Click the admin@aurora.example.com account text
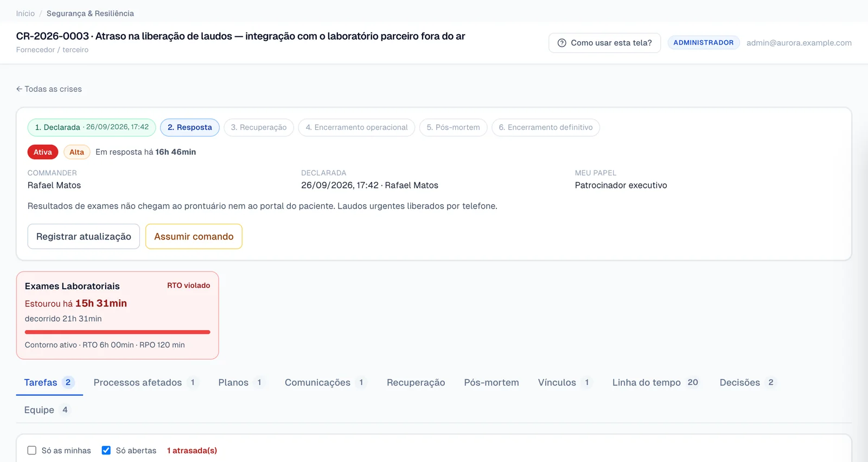Image resolution: width=868 pixels, height=462 pixels. click(x=799, y=43)
